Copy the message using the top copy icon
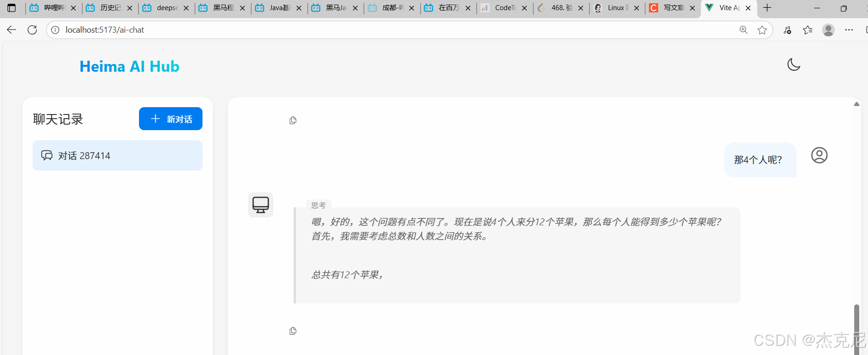 pyautogui.click(x=293, y=120)
